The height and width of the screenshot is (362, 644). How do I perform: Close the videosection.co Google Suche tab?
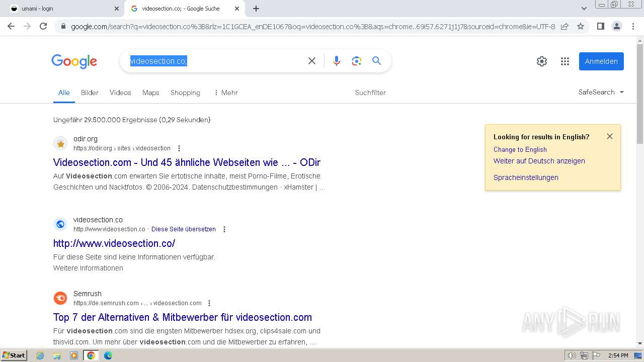[237, 9]
